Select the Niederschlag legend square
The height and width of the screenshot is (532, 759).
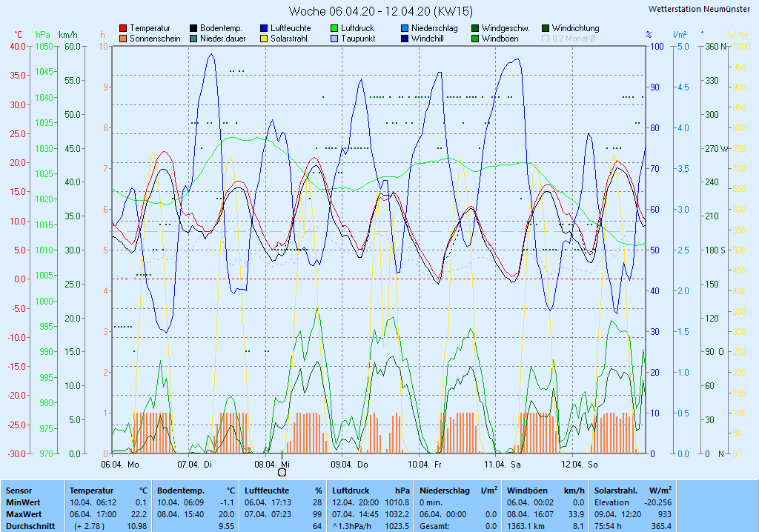click(405, 28)
